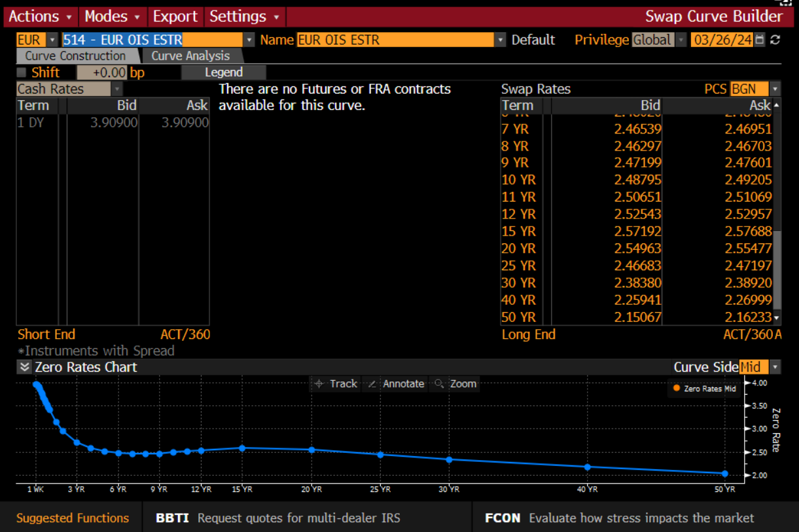This screenshot has width=799, height=532.
Task: Open the Actions menu
Action: [40, 16]
